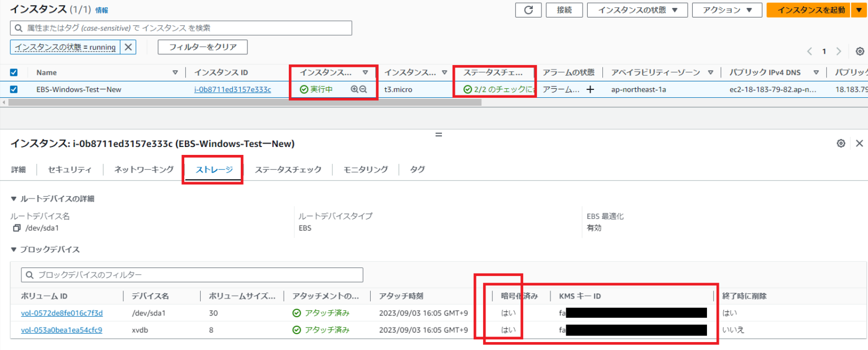Open volume vol-053a0bea1ea54cfc9 link
This screenshot has width=868, height=350.
[x=62, y=330]
